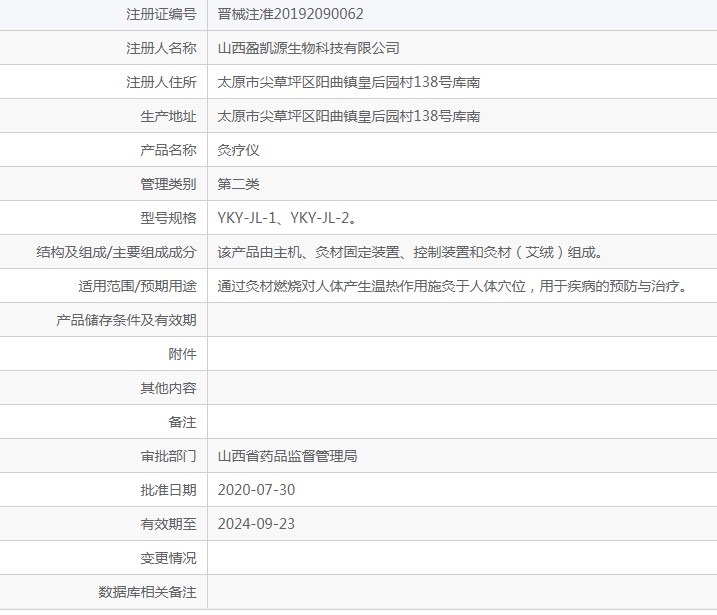717x615 pixels.
Task: Select the 适用范围/预期用途 label
Action: pyautogui.click(x=137, y=286)
